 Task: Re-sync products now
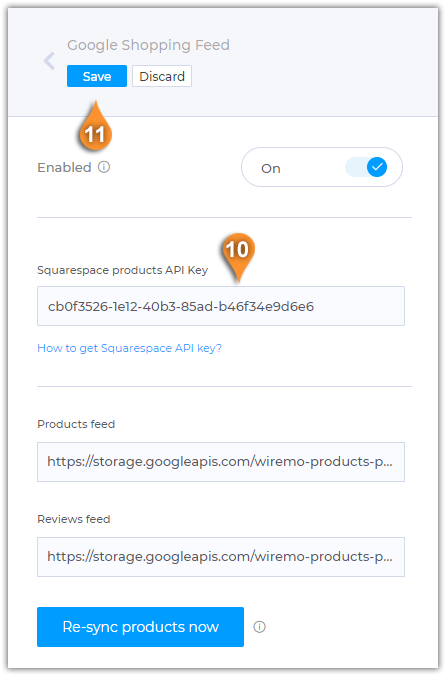[141, 627]
